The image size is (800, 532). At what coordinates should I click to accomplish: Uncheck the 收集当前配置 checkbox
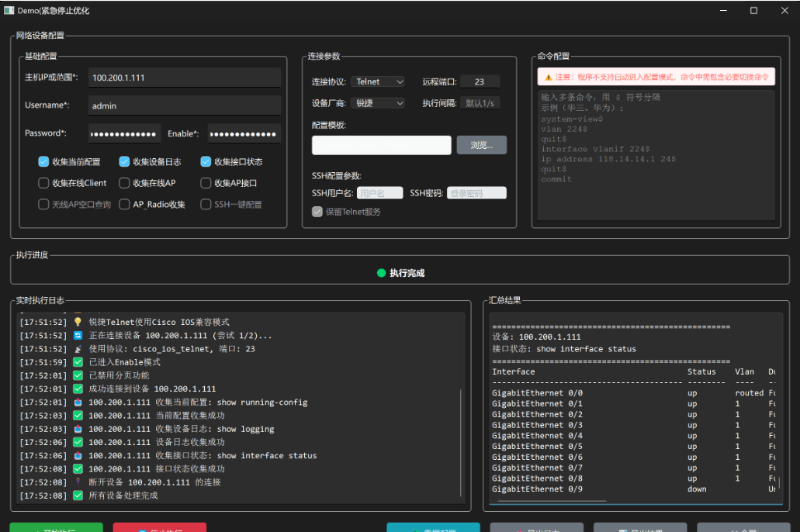(x=43, y=162)
